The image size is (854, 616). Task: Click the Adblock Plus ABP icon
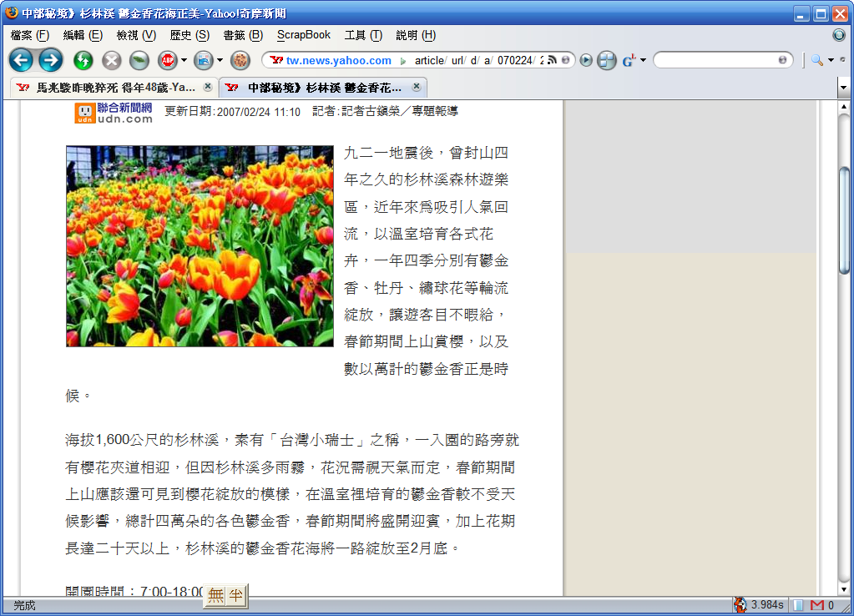(x=168, y=60)
